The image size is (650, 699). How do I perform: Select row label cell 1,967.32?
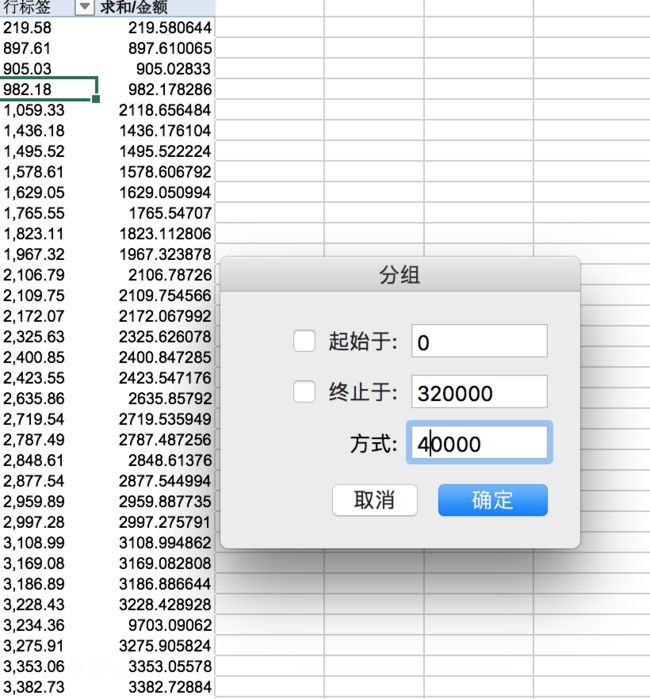click(x=49, y=254)
